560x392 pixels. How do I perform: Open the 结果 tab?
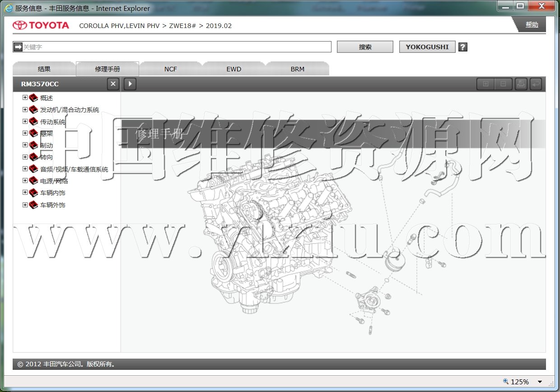point(44,69)
